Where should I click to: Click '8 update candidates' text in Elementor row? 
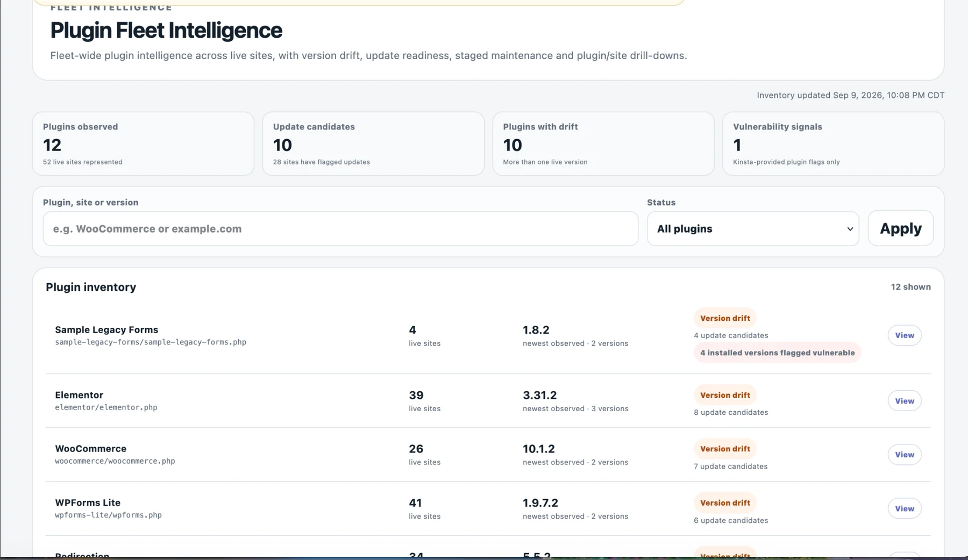click(731, 412)
